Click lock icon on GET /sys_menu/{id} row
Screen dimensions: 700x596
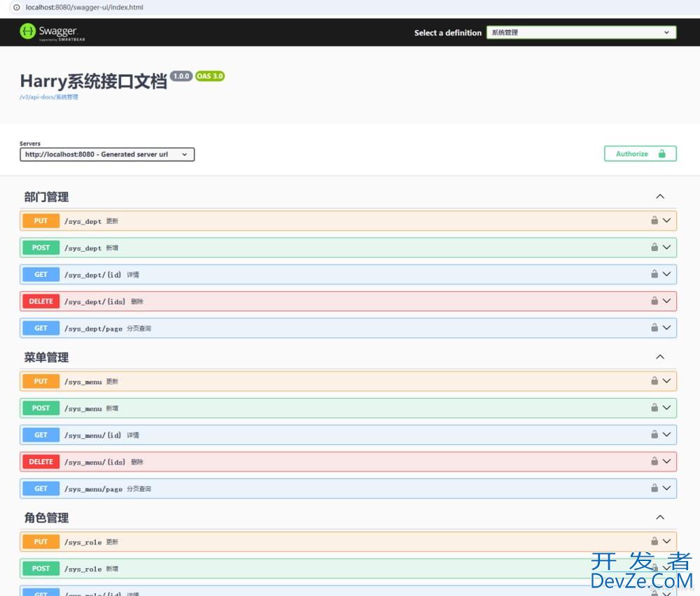pos(654,434)
